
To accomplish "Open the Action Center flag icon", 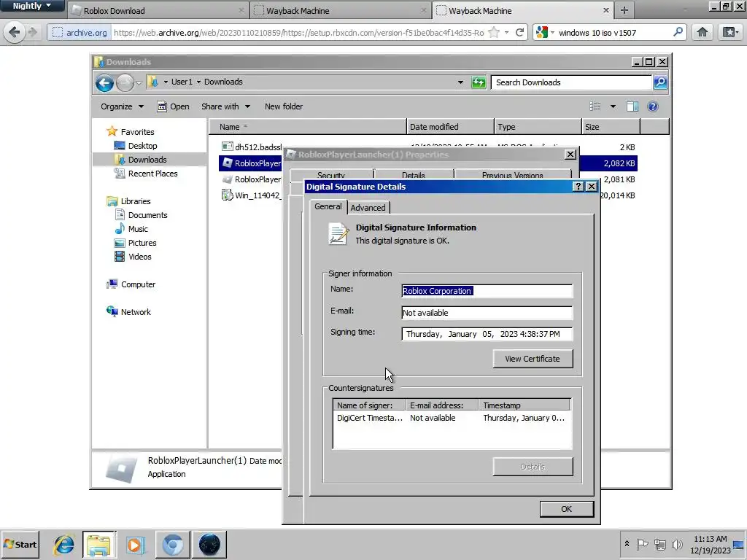I will [643, 544].
